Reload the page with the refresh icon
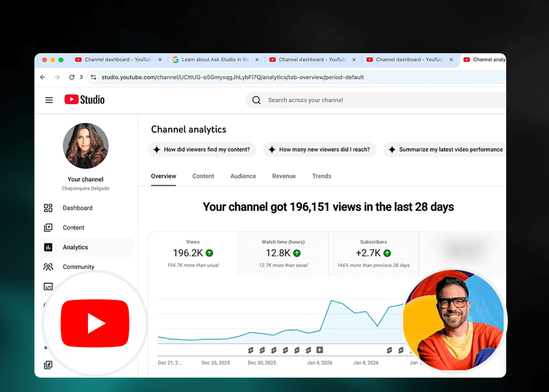Screen dimensions: 549x392 [x=72, y=77]
